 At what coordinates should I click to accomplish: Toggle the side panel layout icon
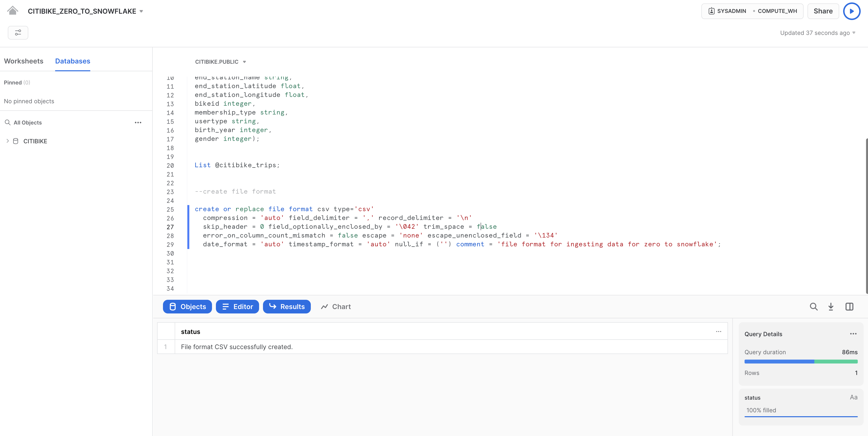click(x=849, y=307)
